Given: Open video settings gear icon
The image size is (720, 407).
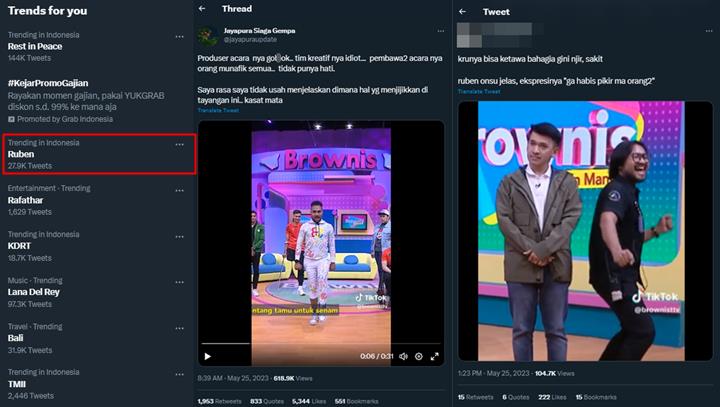Looking at the screenshot, I should [419, 356].
